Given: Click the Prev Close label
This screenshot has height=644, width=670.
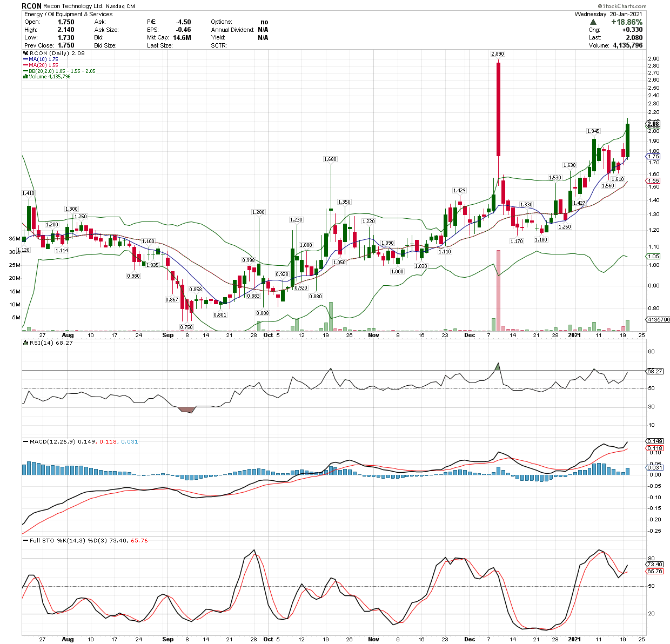Looking at the screenshot, I should tap(39, 45).
